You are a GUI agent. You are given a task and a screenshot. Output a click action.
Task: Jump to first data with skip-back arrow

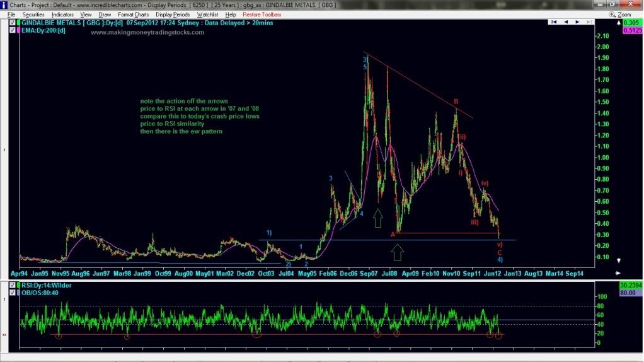pos(554,22)
